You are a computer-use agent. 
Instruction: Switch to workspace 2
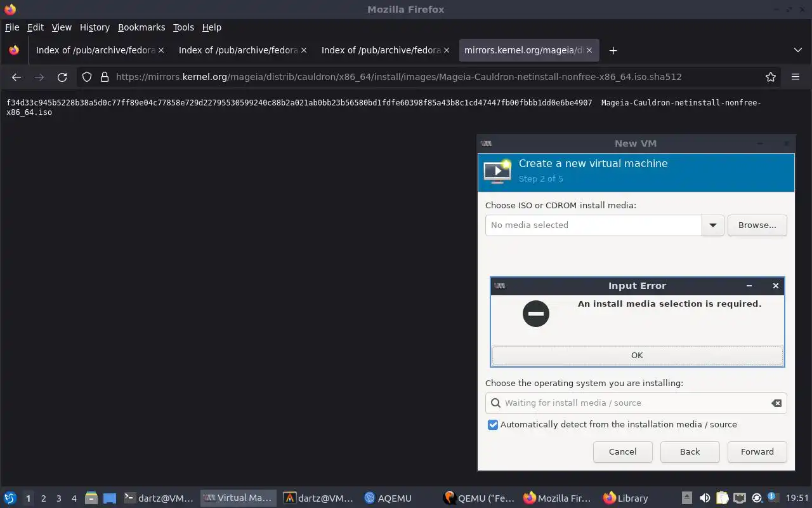tap(43, 498)
